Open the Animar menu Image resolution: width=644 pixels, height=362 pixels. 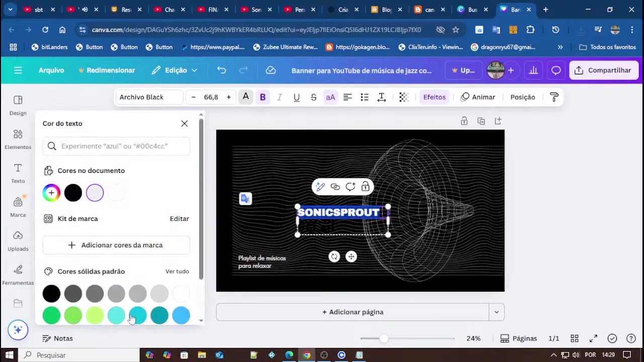478,97
